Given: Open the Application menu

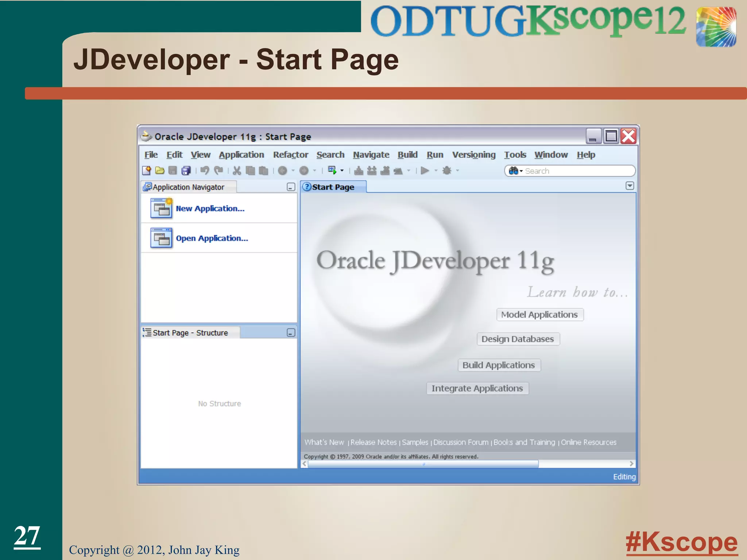Looking at the screenshot, I should tap(241, 155).
